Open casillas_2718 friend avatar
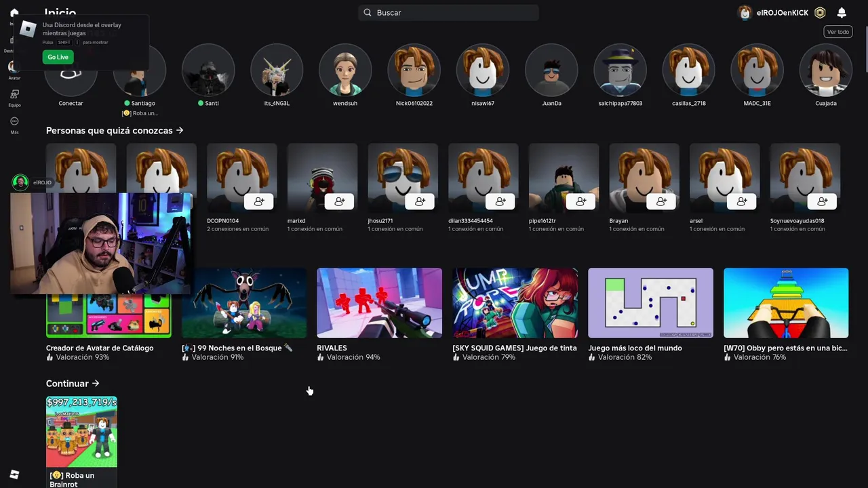 [x=688, y=70]
